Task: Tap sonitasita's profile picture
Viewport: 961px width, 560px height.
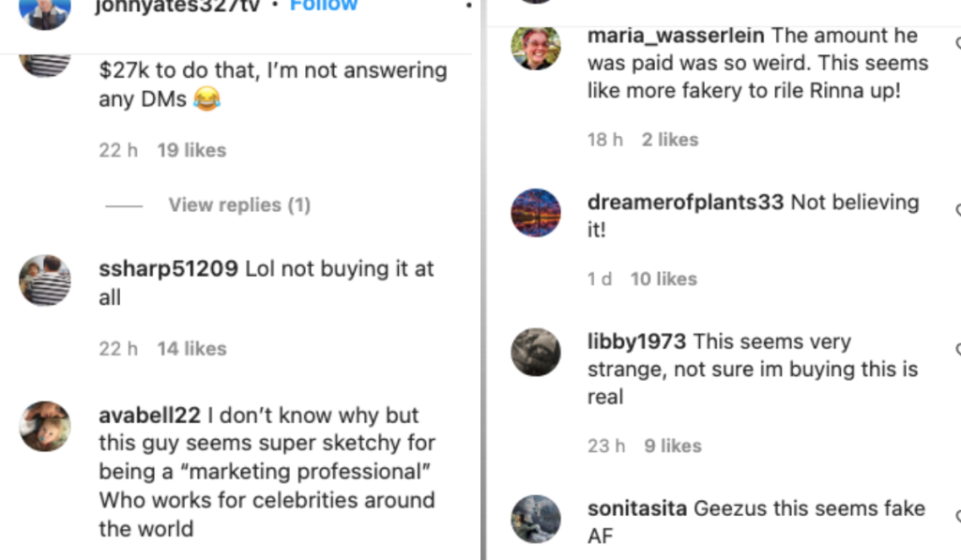Action: click(536, 518)
